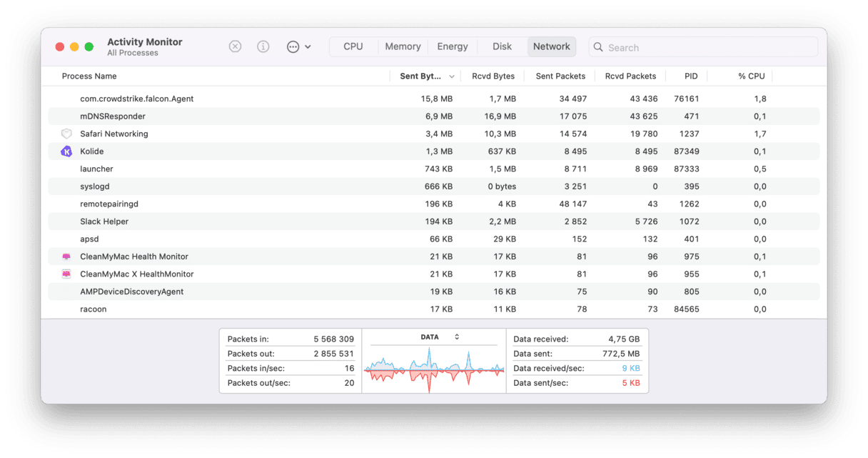868x458 pixels.
Task: Select the Kolide app icon
Action: tap(66, 151)
